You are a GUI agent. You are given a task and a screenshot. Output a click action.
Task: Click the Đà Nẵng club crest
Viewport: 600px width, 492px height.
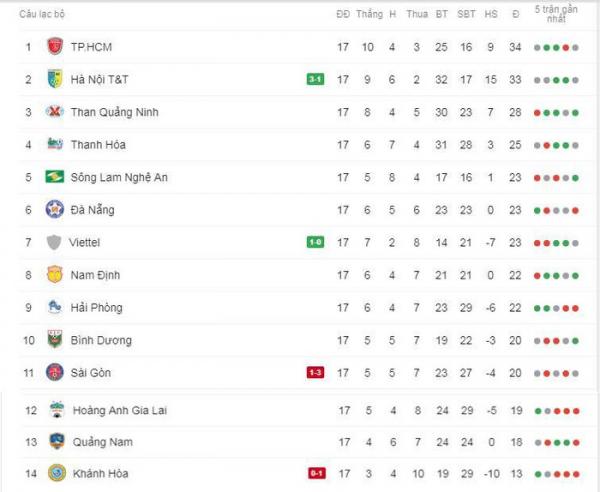(54, 210)
